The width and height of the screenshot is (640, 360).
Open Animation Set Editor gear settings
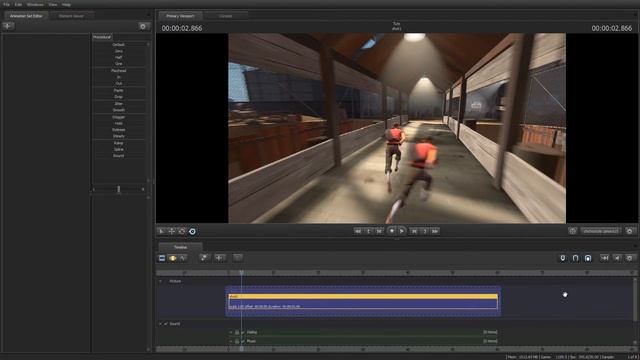coord(143,26)
